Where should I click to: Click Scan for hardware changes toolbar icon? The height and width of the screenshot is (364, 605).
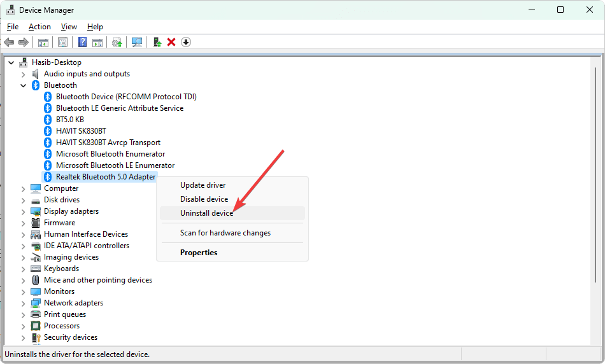136,42
